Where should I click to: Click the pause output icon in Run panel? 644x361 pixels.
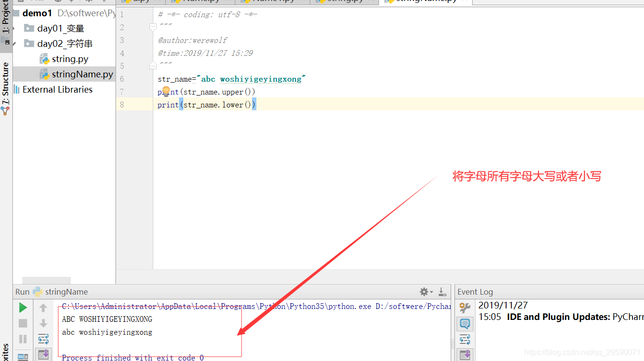click(x=23, y=339)
